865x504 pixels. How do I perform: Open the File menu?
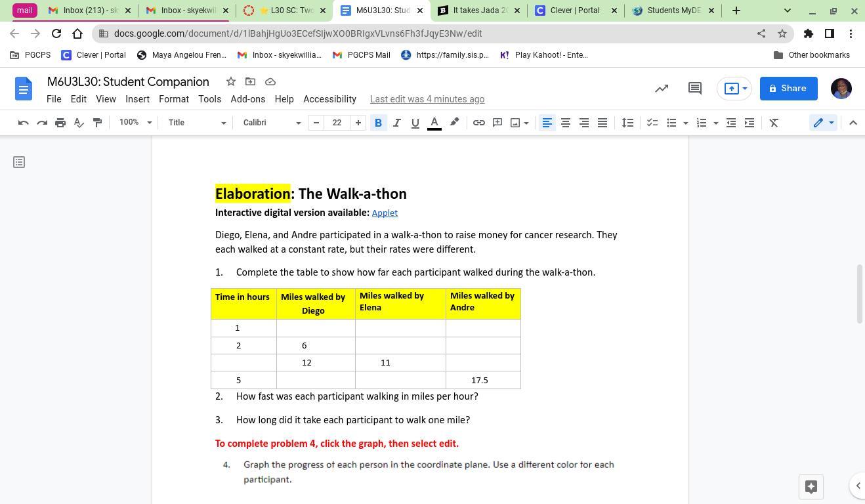point(54,99)
